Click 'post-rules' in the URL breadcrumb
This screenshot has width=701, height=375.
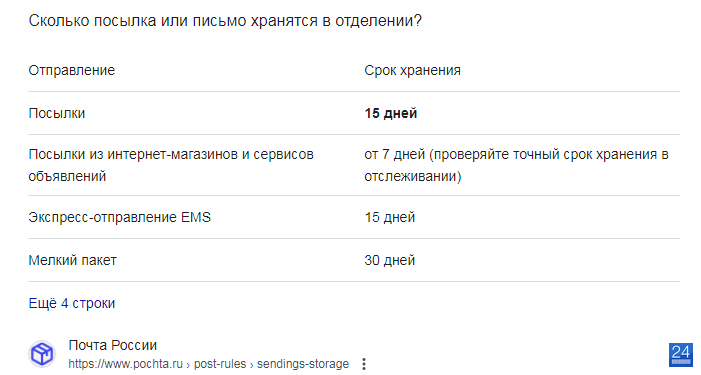click(x=220, y=364)
